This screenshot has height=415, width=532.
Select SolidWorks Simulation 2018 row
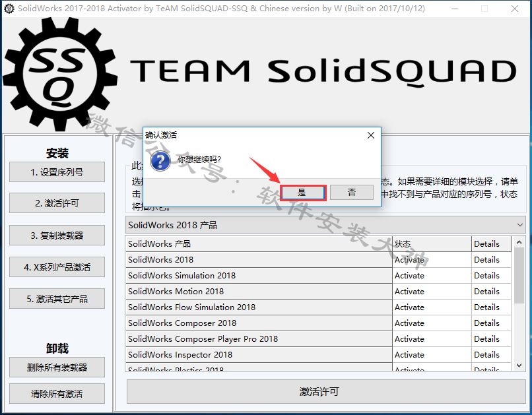[259, 276]
